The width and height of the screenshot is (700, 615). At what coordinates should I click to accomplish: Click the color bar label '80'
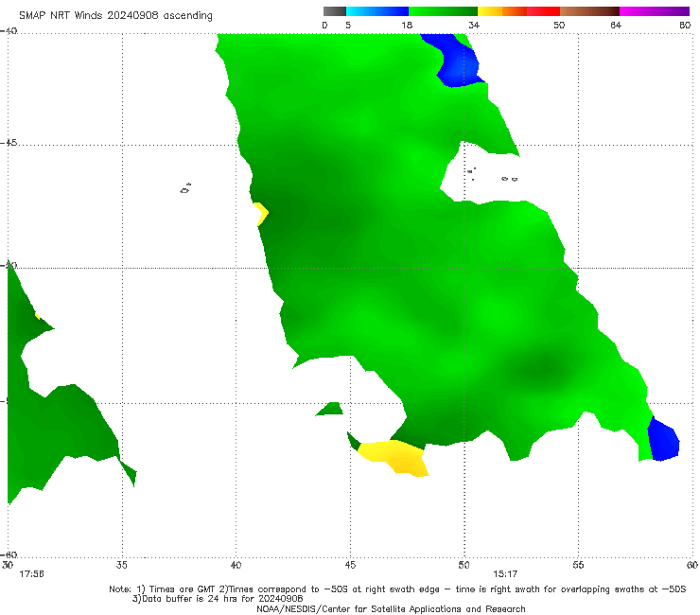click(685, 25)
